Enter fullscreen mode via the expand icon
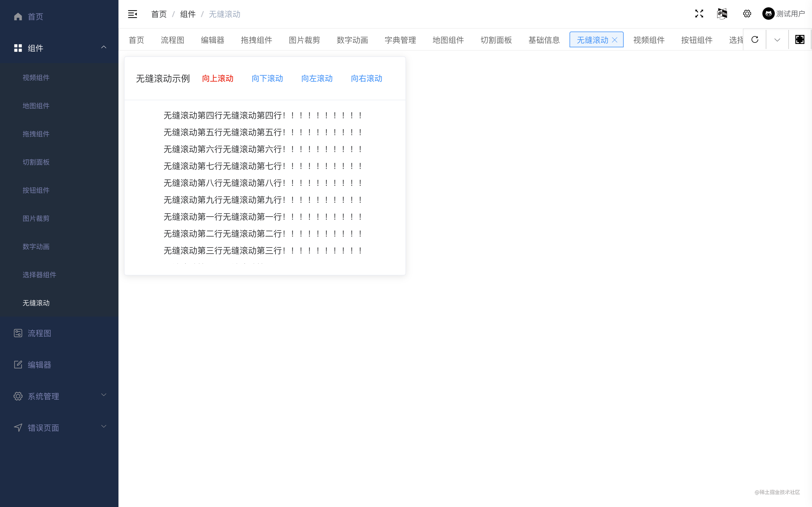 click(699, 14)
